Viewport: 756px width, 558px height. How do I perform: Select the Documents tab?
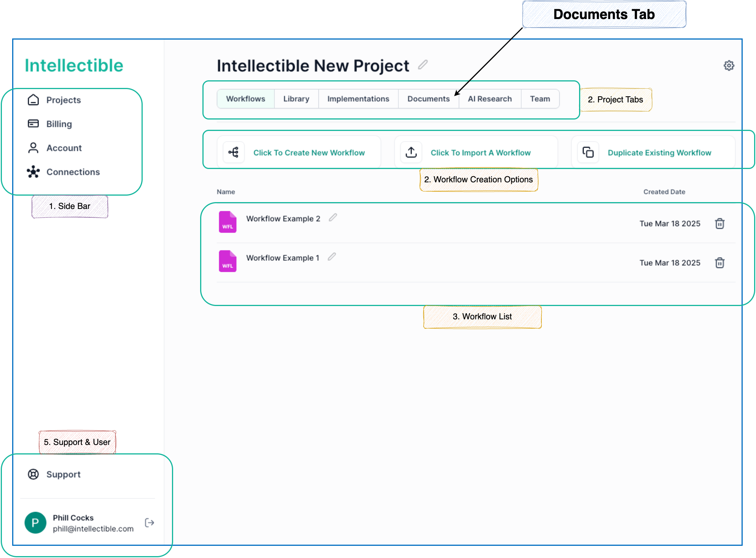pyautogui.click(x=429, y=99)
